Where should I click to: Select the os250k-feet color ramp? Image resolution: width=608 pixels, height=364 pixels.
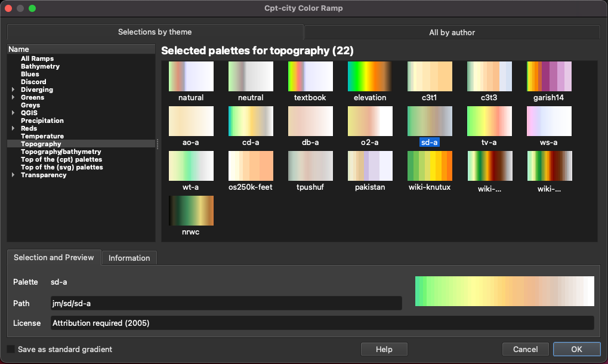tap(251, 166)
